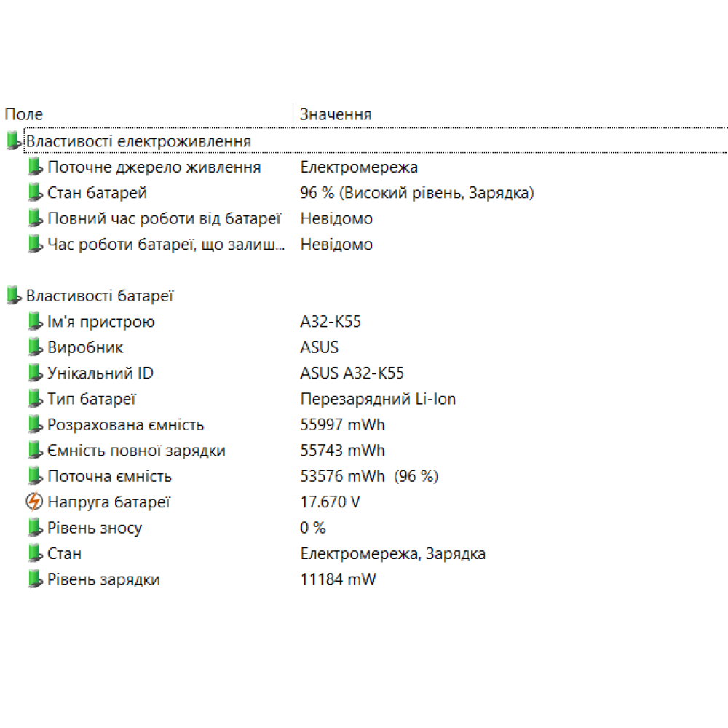
Task: Click battery icon beside Властивості електроживлення
Action: [x=13, y=141]
